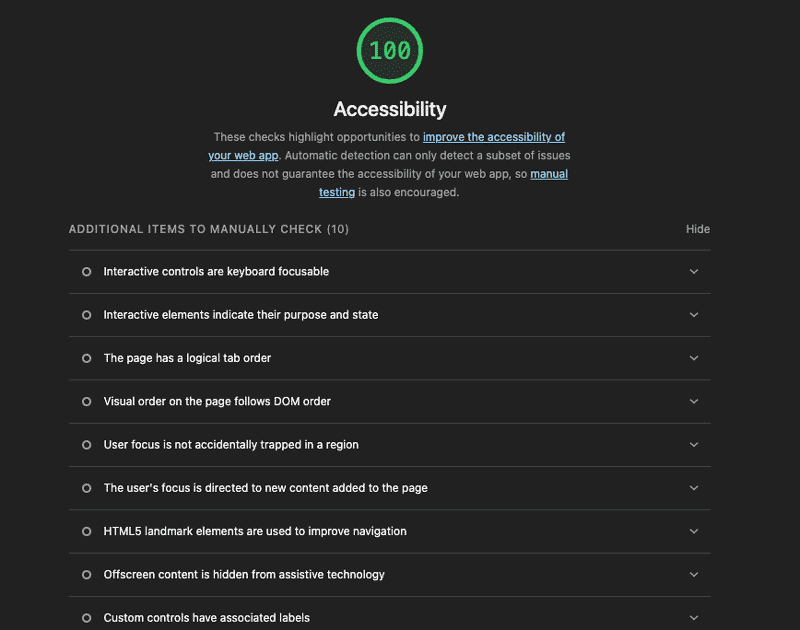Click circle icon beside logical tab order audit

tap(86, 358)
